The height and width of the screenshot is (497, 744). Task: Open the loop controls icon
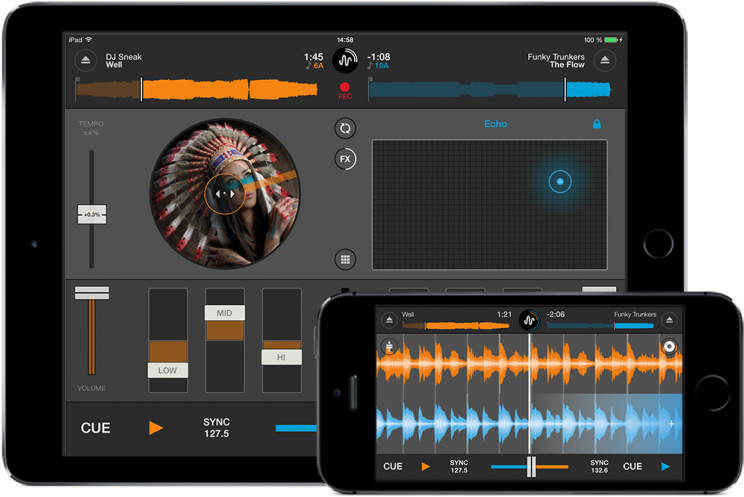point(345,128)
